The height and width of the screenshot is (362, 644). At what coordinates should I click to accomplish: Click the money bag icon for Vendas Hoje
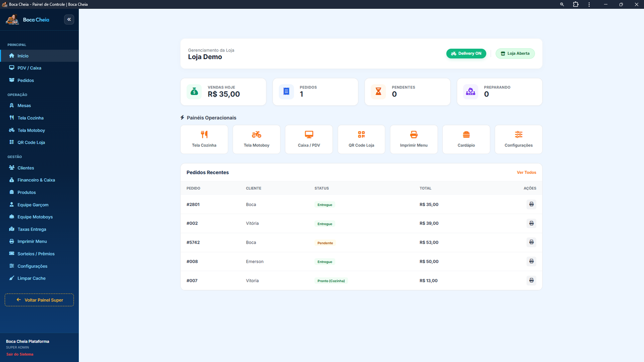pos(194,92)
